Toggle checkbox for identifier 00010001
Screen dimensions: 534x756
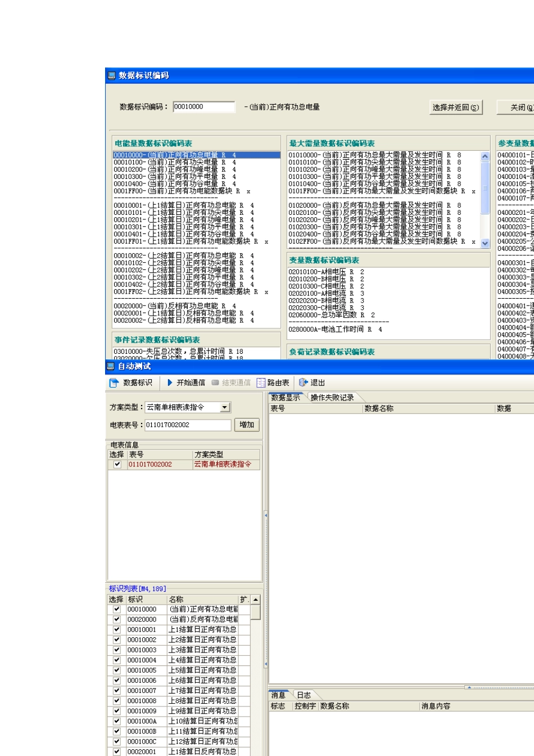pos(116,629)
